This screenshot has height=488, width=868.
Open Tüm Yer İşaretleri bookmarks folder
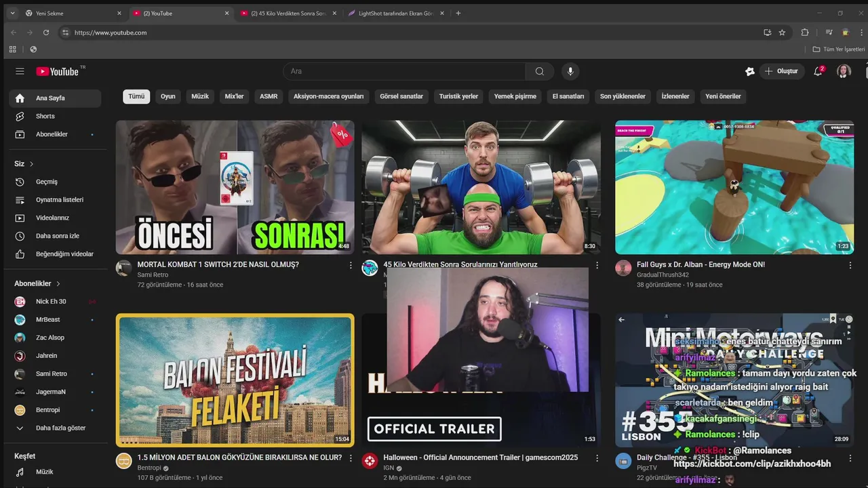(x=839, y=49)
